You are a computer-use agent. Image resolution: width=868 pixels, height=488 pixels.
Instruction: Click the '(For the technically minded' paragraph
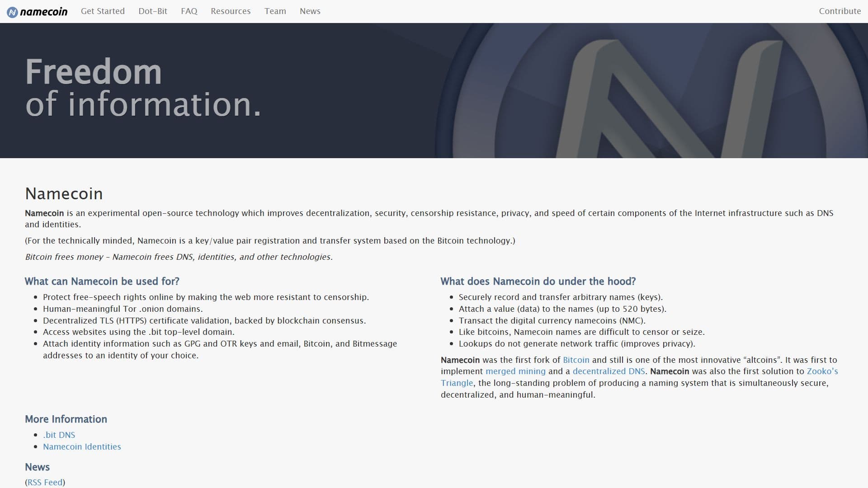coord(270,241)
